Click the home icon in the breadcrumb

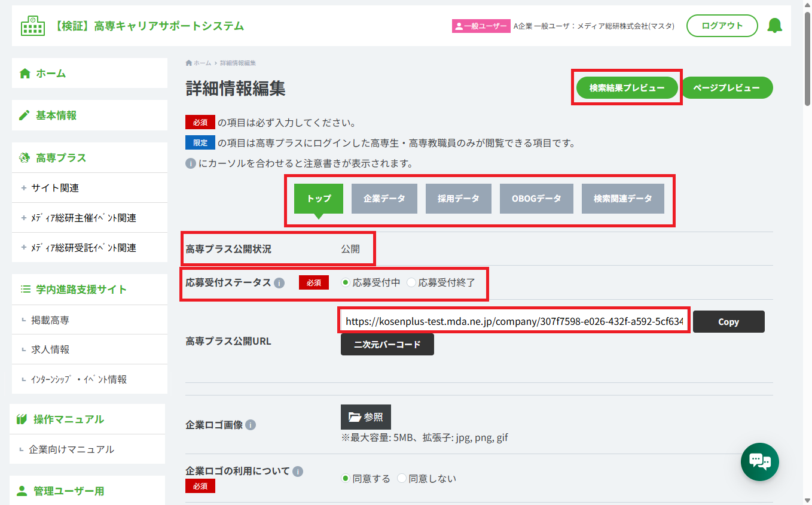point(189,63)
